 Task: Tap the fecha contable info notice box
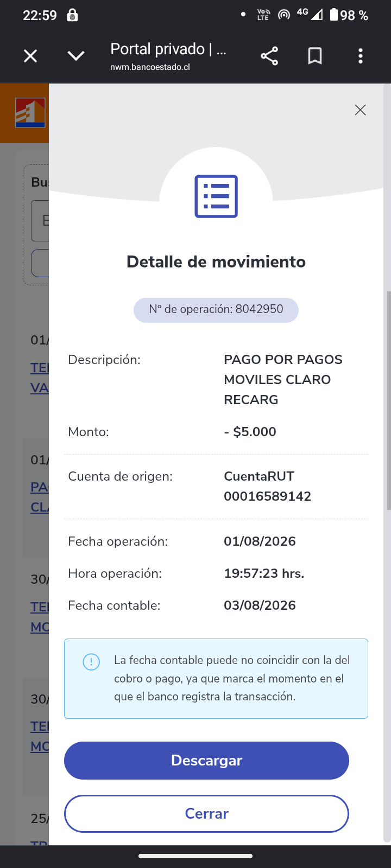tap(216, 679)
